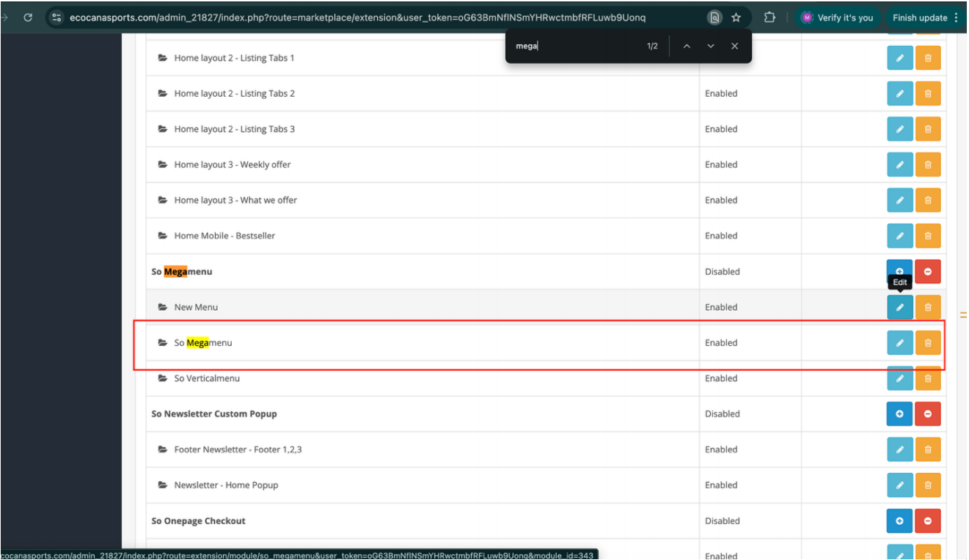Delete Home Mobile - Bestseller module
969x560 pixels.
pos(928,236)
